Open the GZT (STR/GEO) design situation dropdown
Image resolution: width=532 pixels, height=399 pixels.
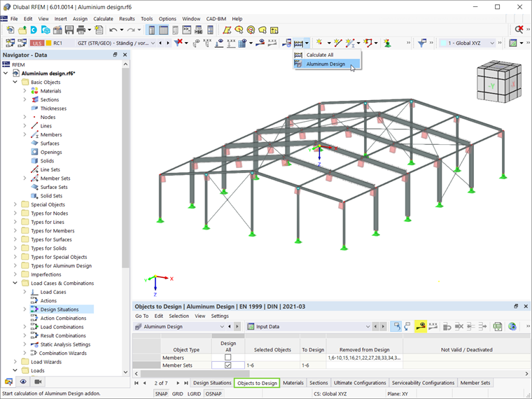(x=115, y=43)
